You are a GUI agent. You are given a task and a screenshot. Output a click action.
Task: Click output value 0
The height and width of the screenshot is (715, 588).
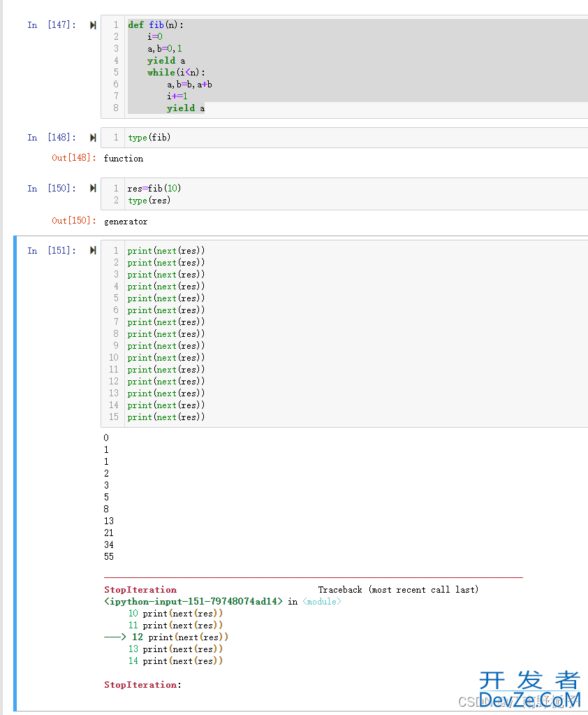106,438
